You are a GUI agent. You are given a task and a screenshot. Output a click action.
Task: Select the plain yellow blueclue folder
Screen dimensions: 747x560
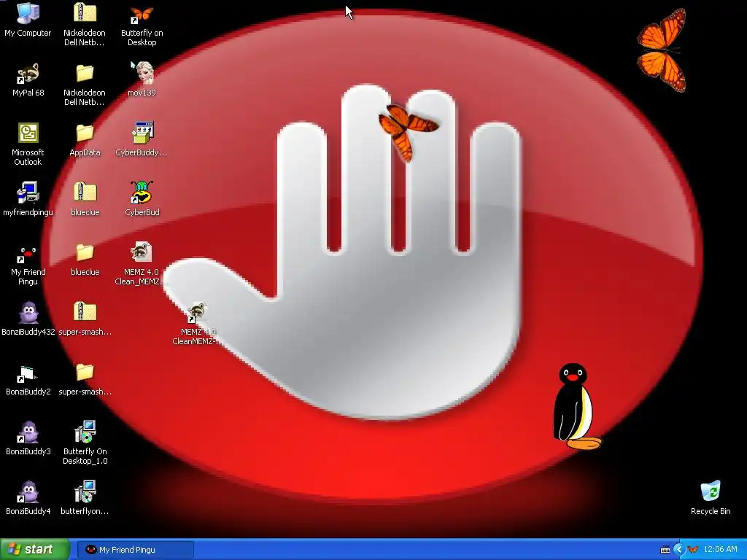[85, 253]
